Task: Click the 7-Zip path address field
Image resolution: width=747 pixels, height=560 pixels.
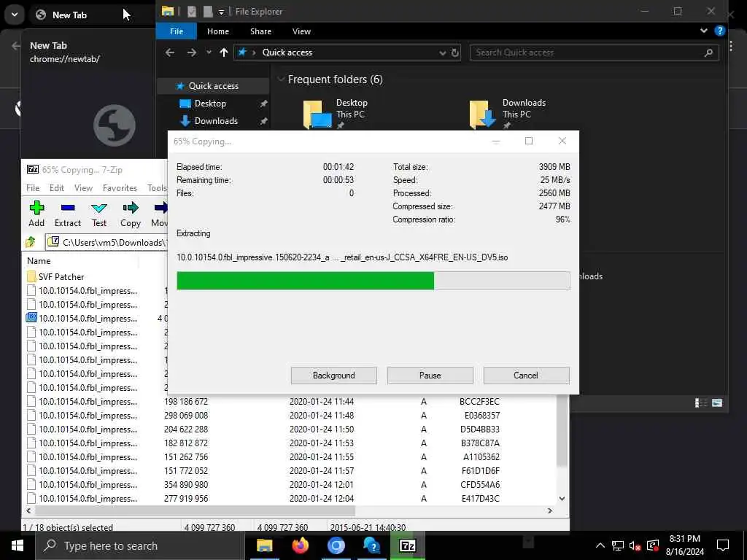Action: click(106, 242)
